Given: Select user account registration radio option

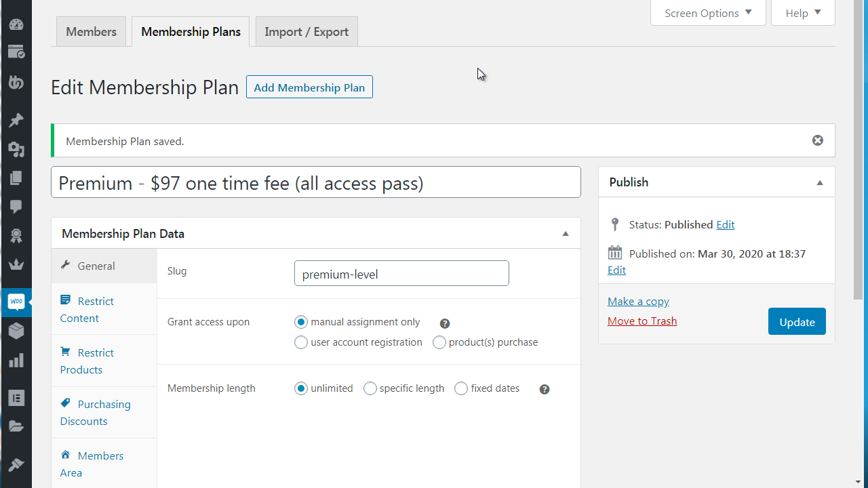Looking at the screenshot, I should 301,342.
